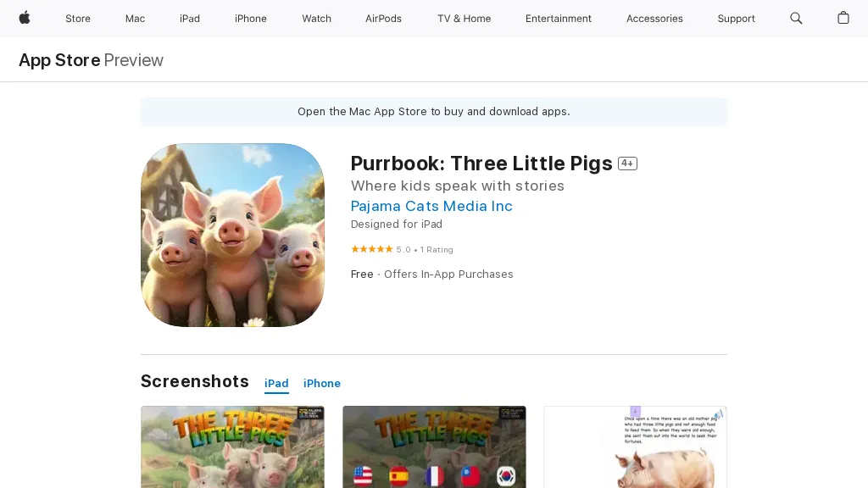868x488 pixels.
Task: Open the shopping bag icon
Action: tap(843, 19)
